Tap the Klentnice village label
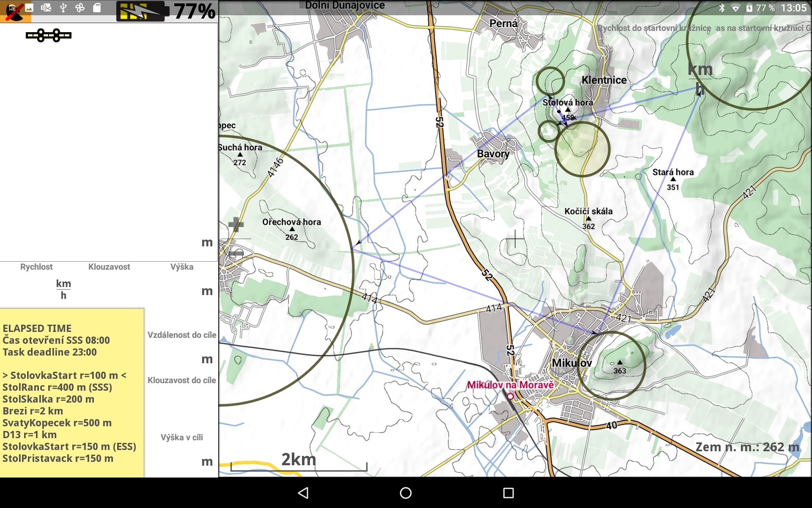 (x=604, y=80)
